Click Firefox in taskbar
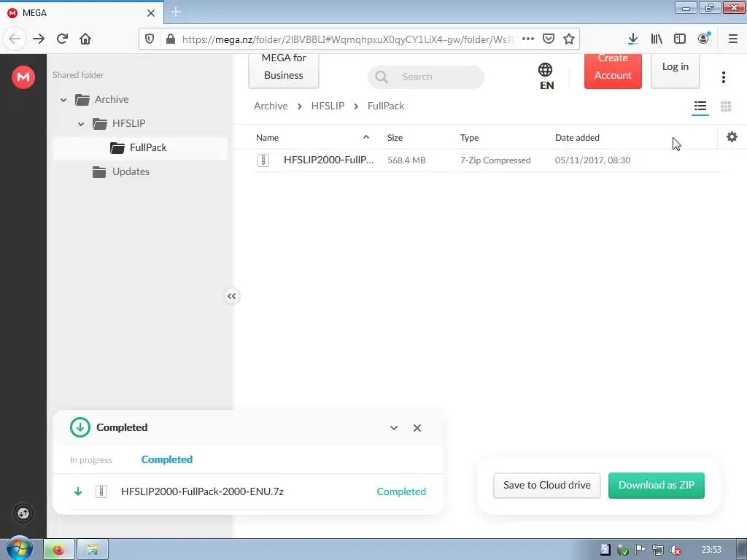Screen dimensions: 747x560 pos(59,550)
